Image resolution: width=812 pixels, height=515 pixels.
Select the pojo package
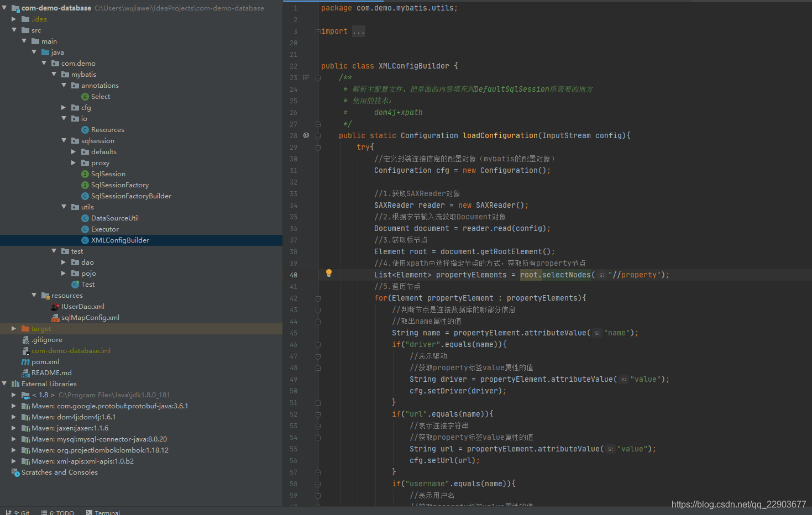88,274
